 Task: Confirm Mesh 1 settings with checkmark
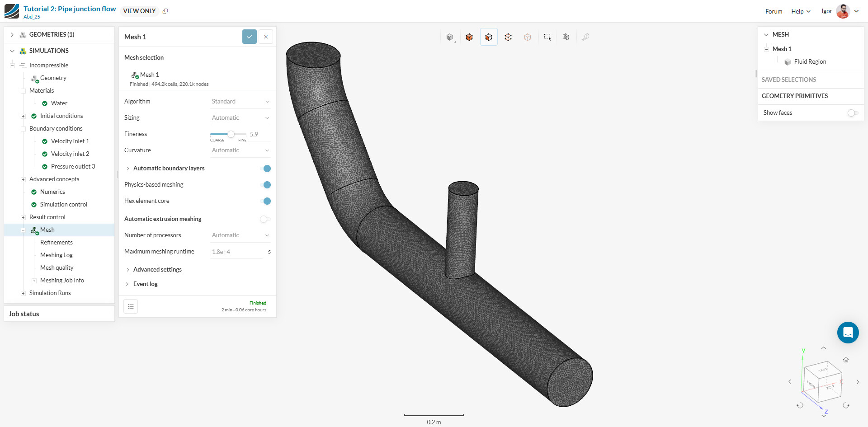(250, 37)
